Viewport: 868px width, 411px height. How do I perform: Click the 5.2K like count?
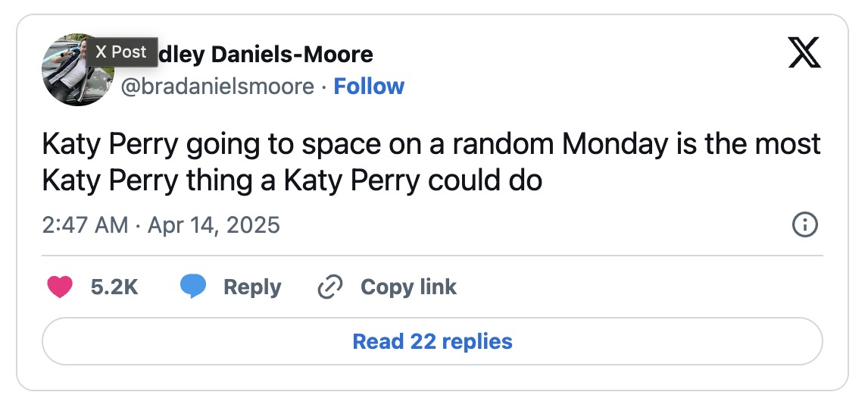pyautogui.click(x=114, y=287)
